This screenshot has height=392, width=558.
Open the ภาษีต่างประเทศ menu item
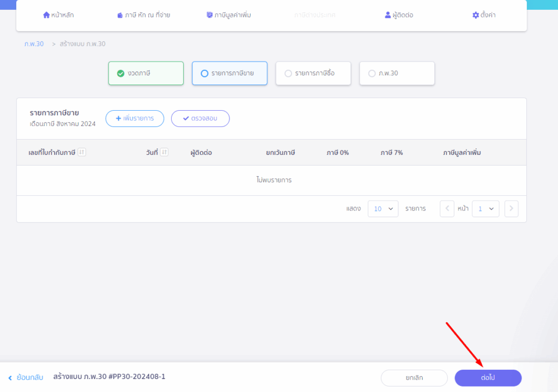(x=314, y=15)
